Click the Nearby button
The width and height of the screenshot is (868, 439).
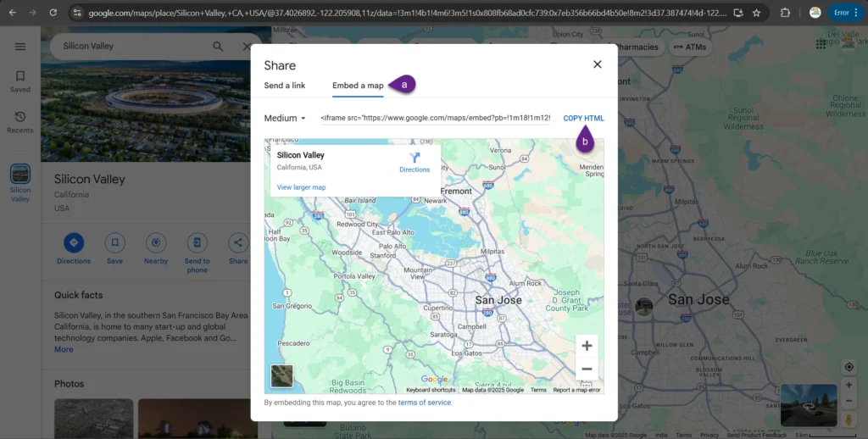tap(156, 249)
